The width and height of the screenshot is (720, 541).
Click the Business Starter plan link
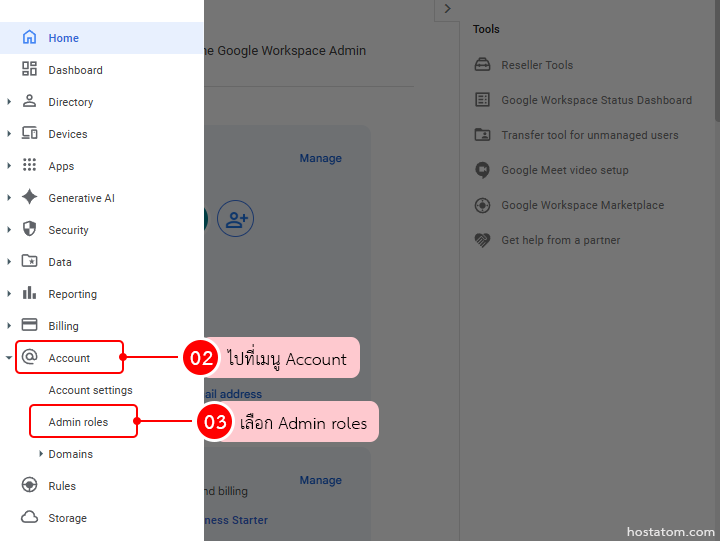(236, 520)
